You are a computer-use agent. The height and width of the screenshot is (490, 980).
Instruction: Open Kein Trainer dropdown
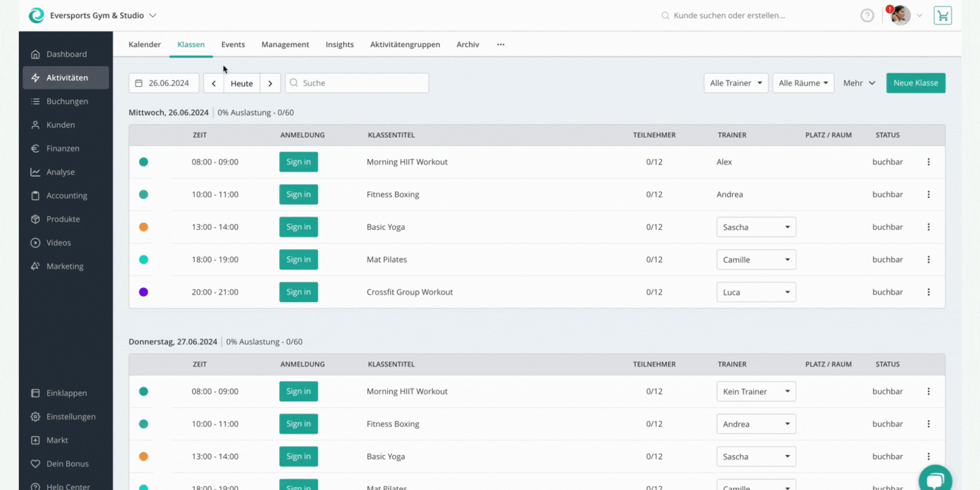coord(756,391)
